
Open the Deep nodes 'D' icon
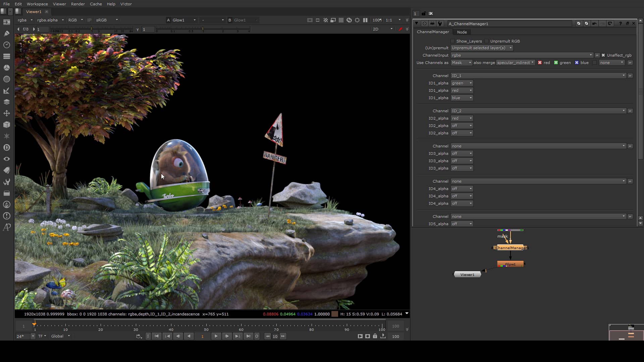tap(7, 147)
